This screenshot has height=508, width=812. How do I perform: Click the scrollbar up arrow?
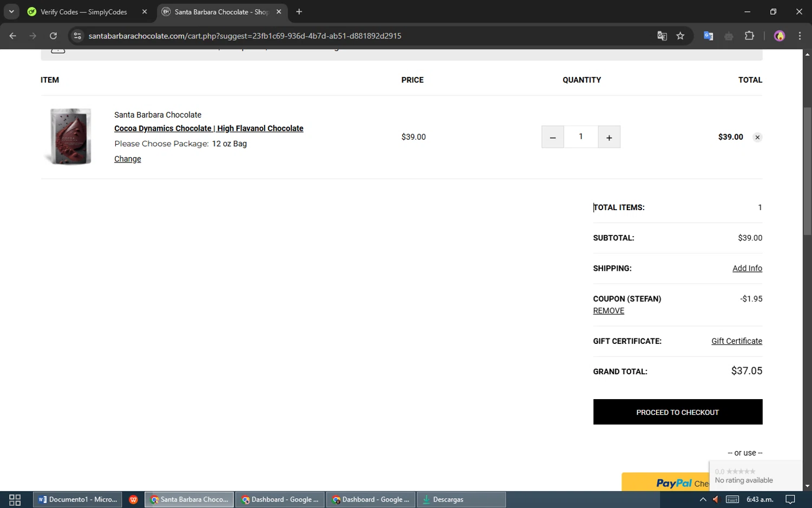click(x=807, y=54)
